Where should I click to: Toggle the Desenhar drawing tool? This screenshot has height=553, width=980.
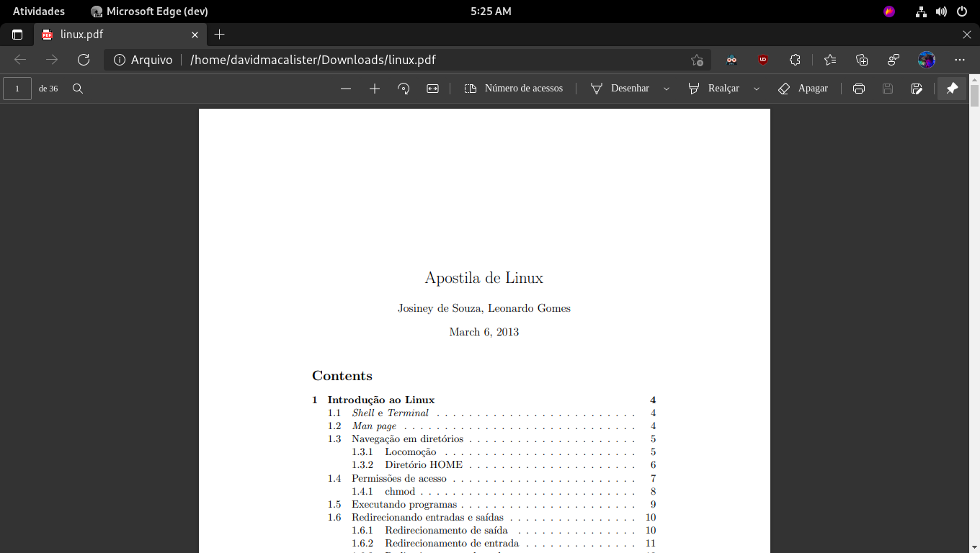pyautogui.click(x=620, y=89)
